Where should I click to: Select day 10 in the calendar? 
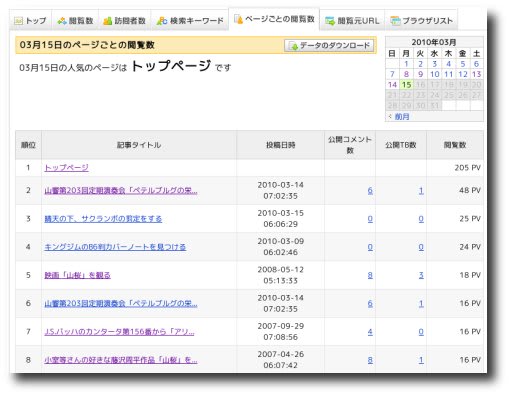click(434, 74)
